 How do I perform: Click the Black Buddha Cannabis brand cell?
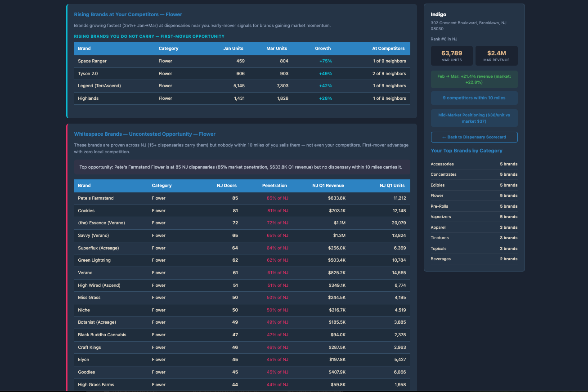[x=102, y=335]
